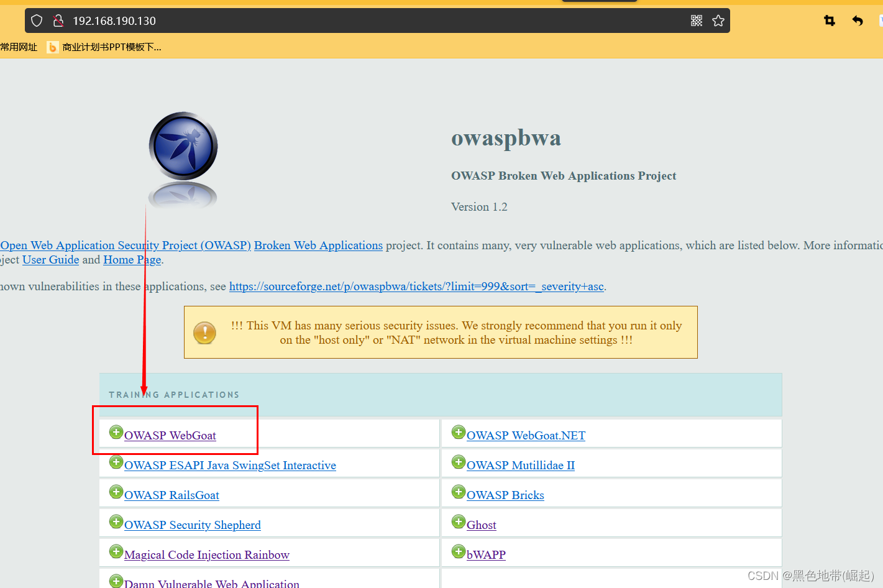Click the OWASP Broken Web Applications Project subtitle
Screen dimensions: 883x588
pos(564,176)
